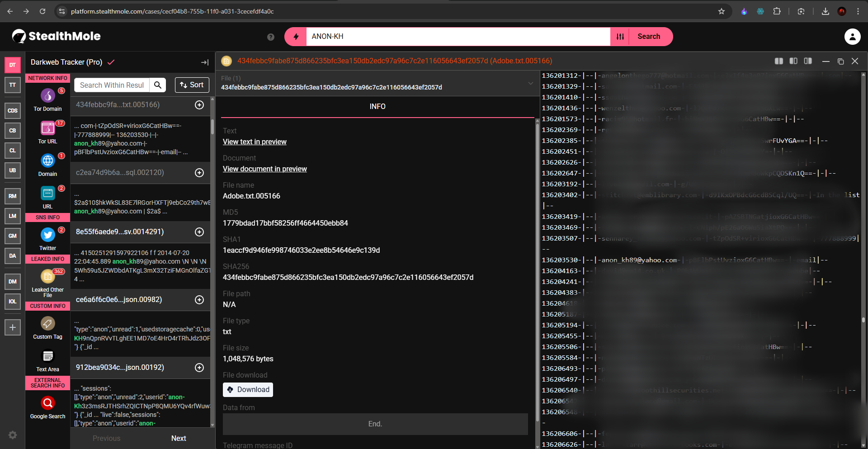Switch to second panel layout icon
Viewport: 868px width, 449px height.
point(793,61)
